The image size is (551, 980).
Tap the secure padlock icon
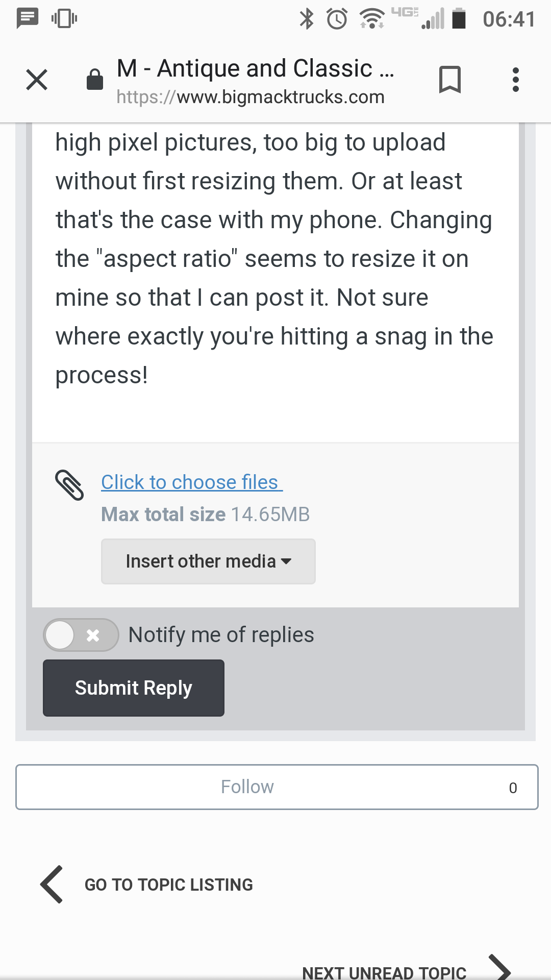95,79
